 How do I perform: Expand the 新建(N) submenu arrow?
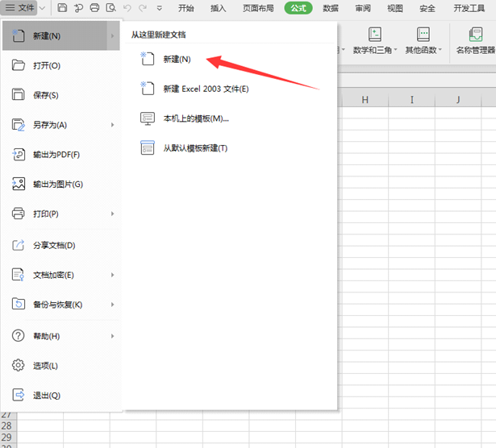113,35
